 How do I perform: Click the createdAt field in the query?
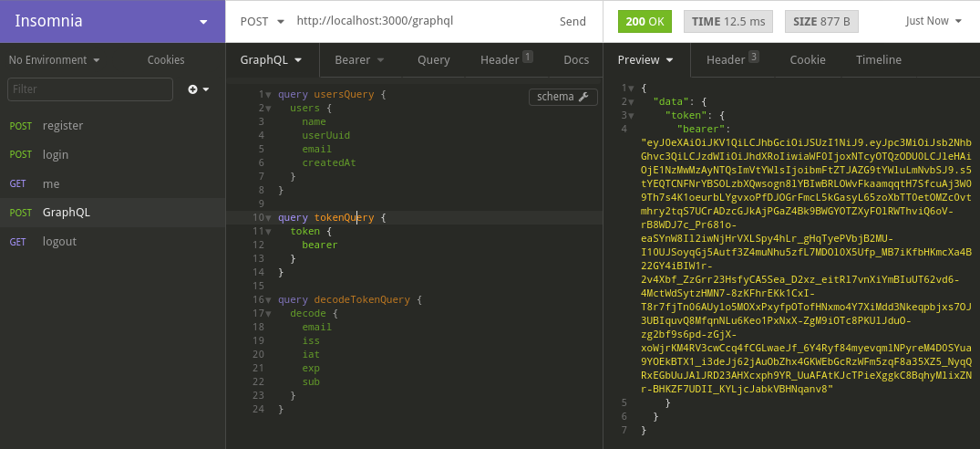329,162
